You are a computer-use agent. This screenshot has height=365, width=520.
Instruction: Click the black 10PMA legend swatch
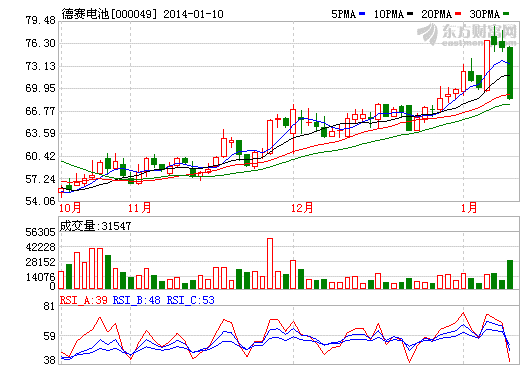coord(410,14)
